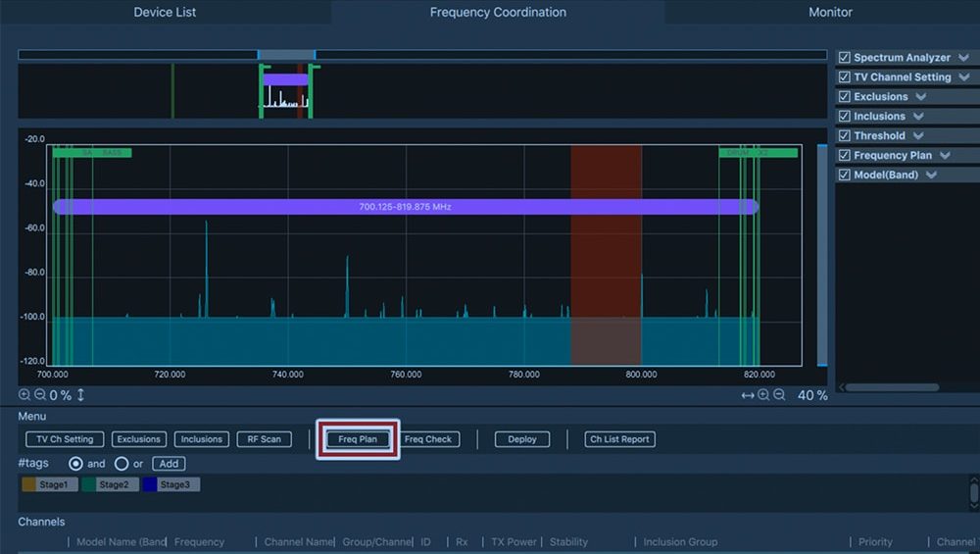
Task: Click the TX Power column header
Action: coord(514,541)
